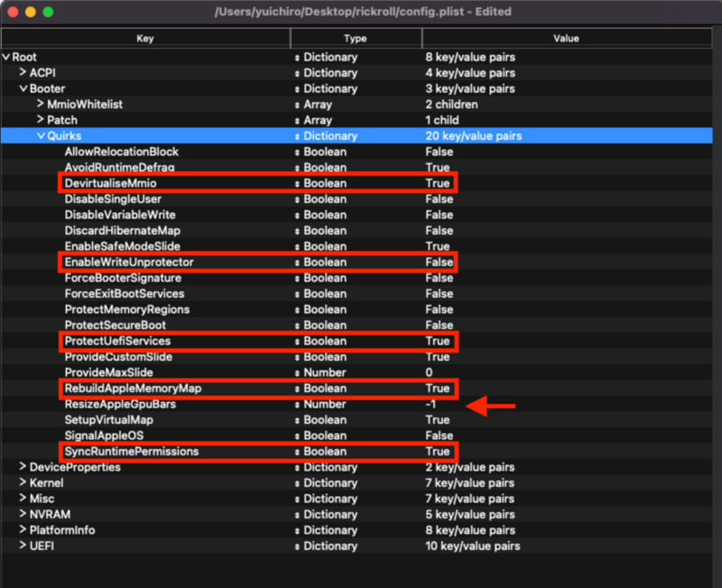Select the SignalAppleOS key

104,436
